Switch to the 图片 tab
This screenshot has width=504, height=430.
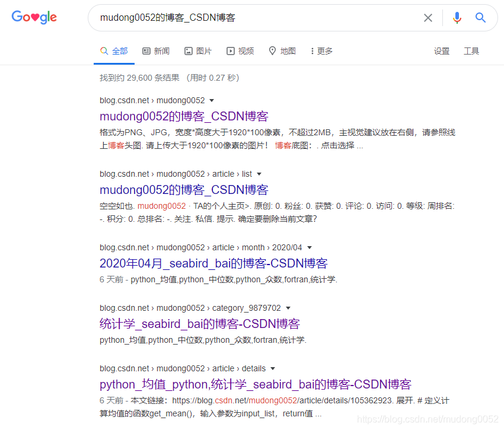198,51
